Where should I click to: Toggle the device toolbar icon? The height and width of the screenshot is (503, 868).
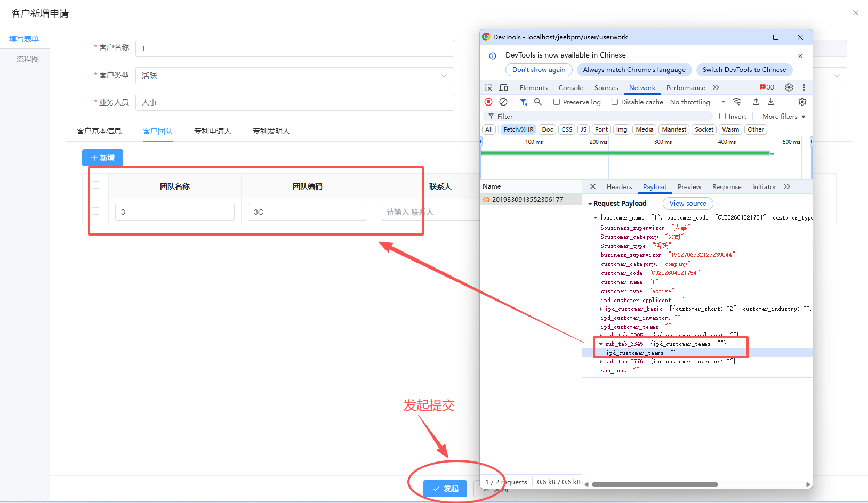click(x=503, y=87)
